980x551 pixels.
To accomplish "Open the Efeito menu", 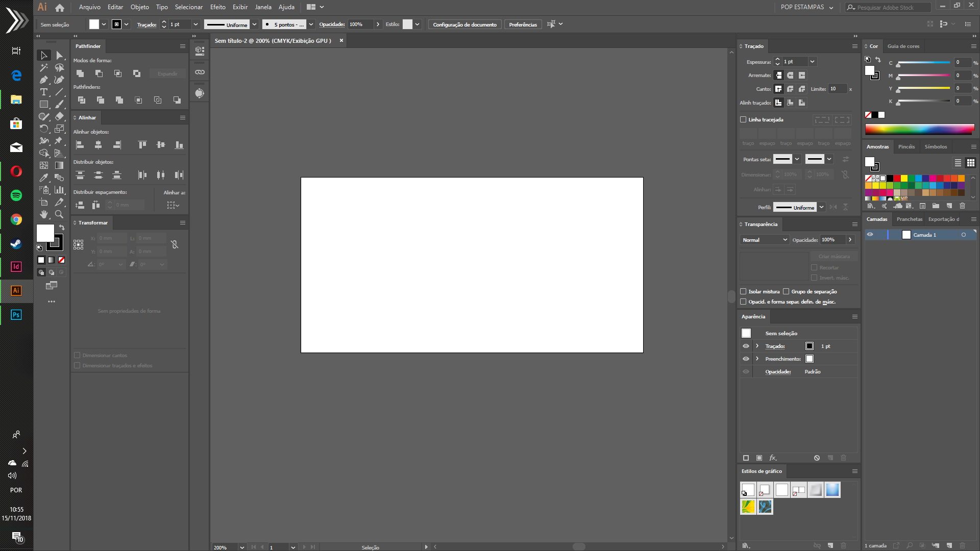I will click(217, 7).
